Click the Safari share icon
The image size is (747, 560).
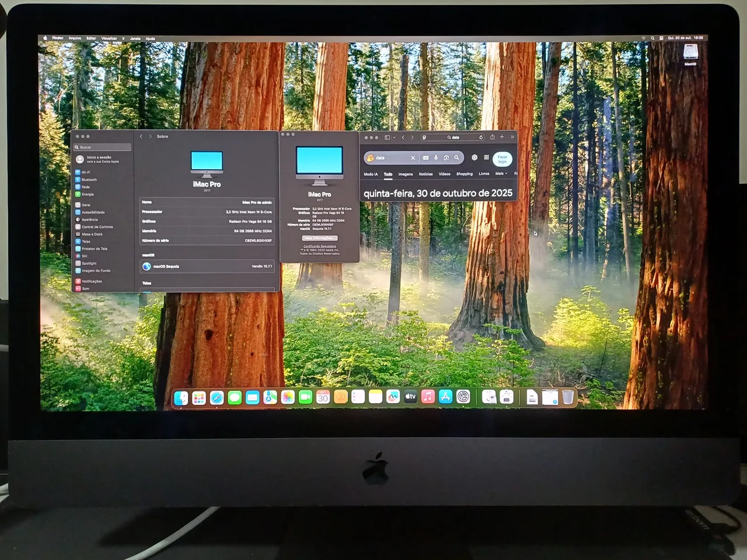pos(493,136)
